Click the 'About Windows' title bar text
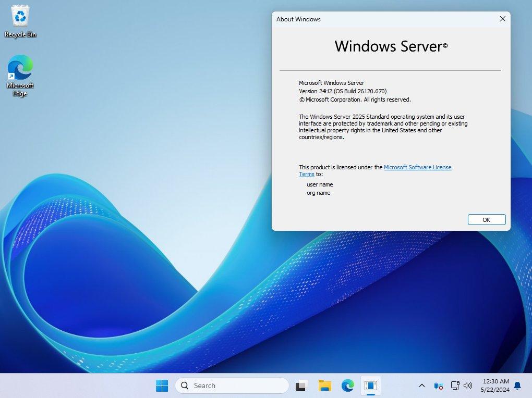Viewport: 532px width, 398px height. tap(298, 19)
